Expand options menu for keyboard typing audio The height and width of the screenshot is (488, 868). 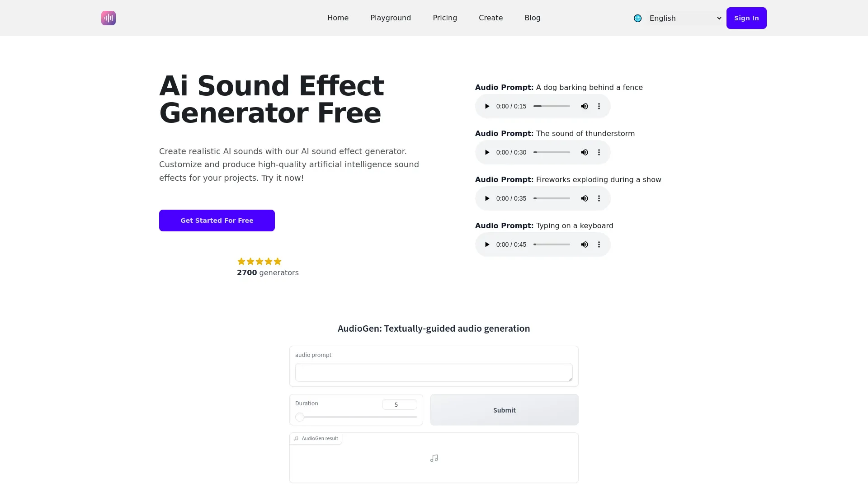coord(599,244)
